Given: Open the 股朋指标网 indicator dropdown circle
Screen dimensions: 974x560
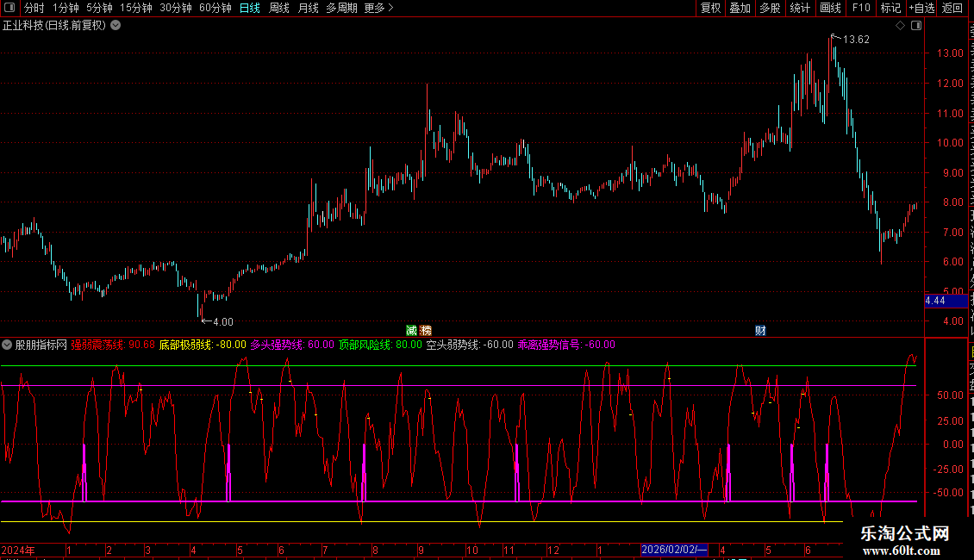Looking at the screenshot, I should coord(7,345).
